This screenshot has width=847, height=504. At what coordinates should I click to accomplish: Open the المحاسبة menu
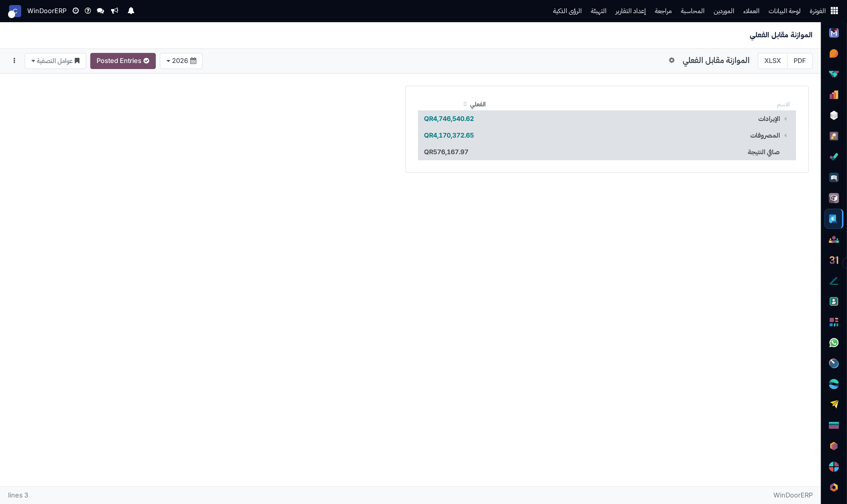[x=692, y=11]
